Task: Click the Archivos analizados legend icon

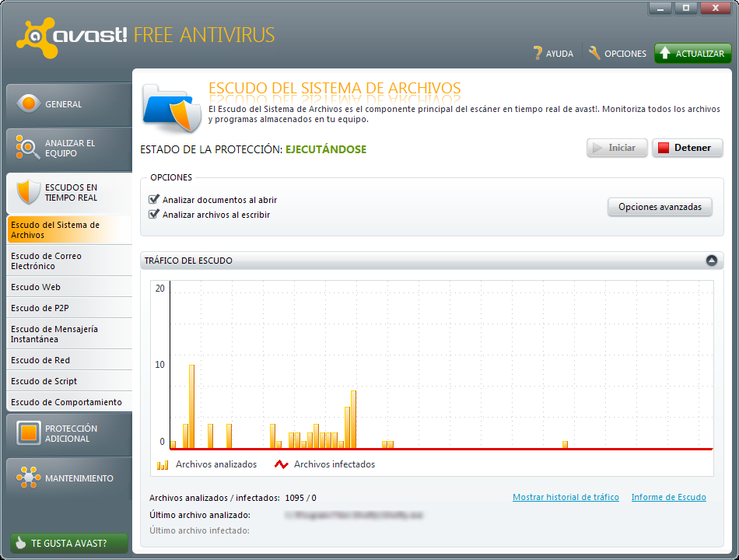Action: click(x=163, y=465)
